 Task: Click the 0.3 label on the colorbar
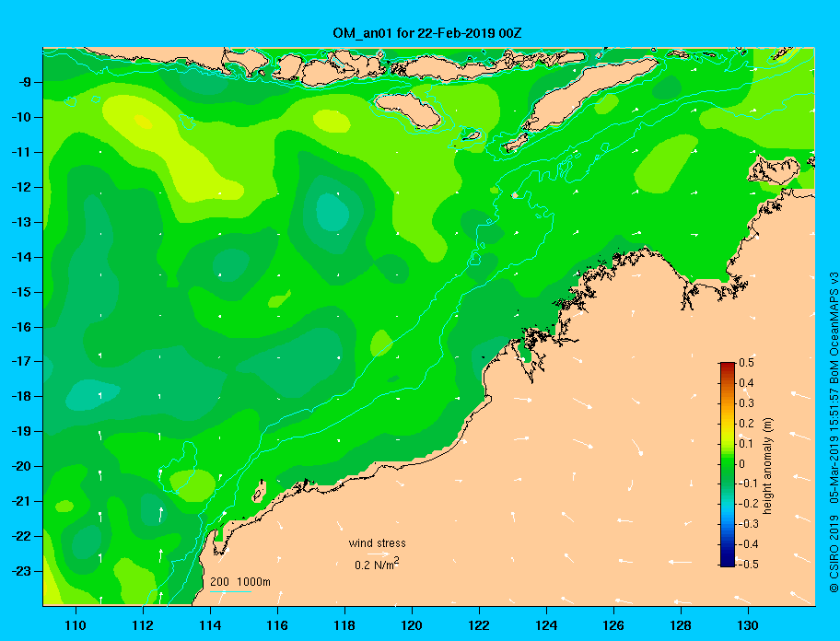click(x=747, y=403)
